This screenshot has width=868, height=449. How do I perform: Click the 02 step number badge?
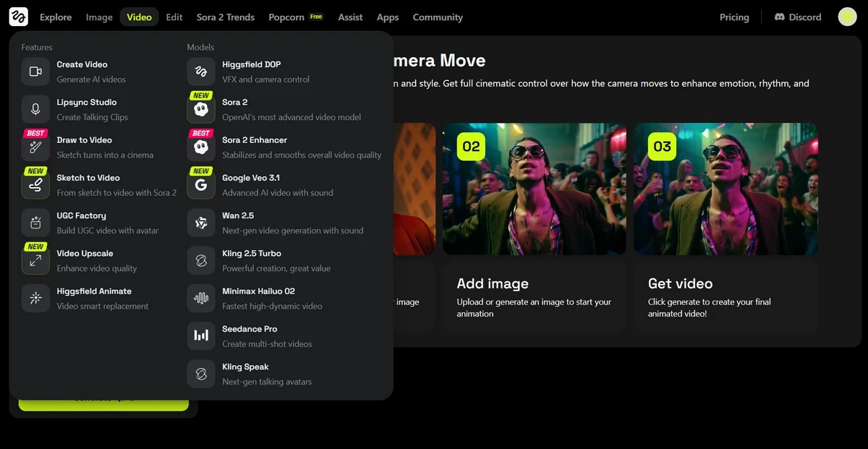pos(471,147)
